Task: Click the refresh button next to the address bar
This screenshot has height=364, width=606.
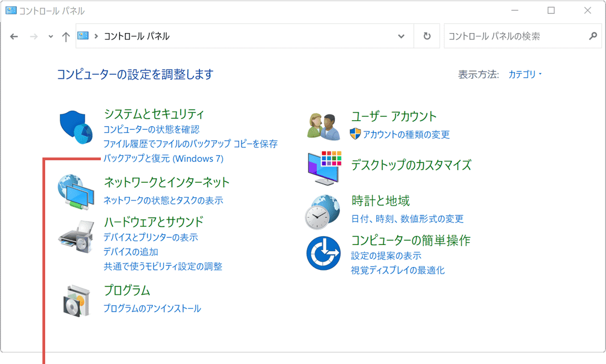Action: [427, 35]
